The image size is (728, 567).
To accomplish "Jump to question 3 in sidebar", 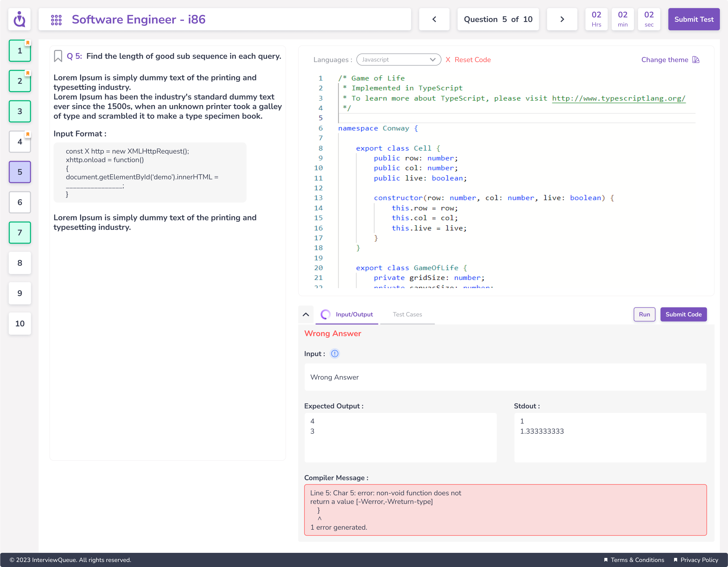I will click(20, 111).
